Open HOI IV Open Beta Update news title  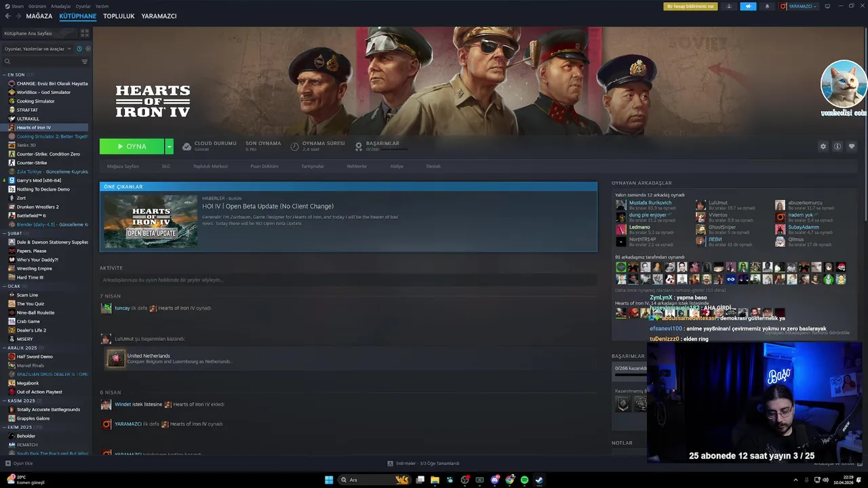click(268, 206)
